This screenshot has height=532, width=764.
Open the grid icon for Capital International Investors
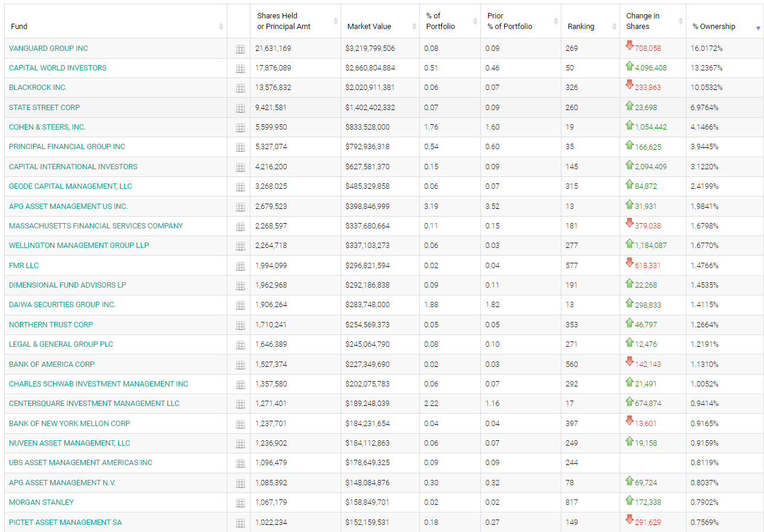(x=240, y=167)
